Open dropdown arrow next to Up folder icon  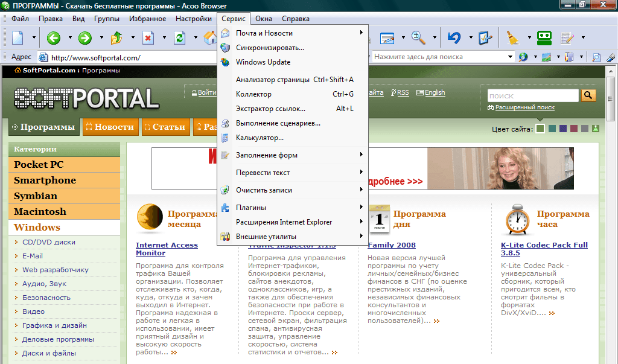point(132,38)
